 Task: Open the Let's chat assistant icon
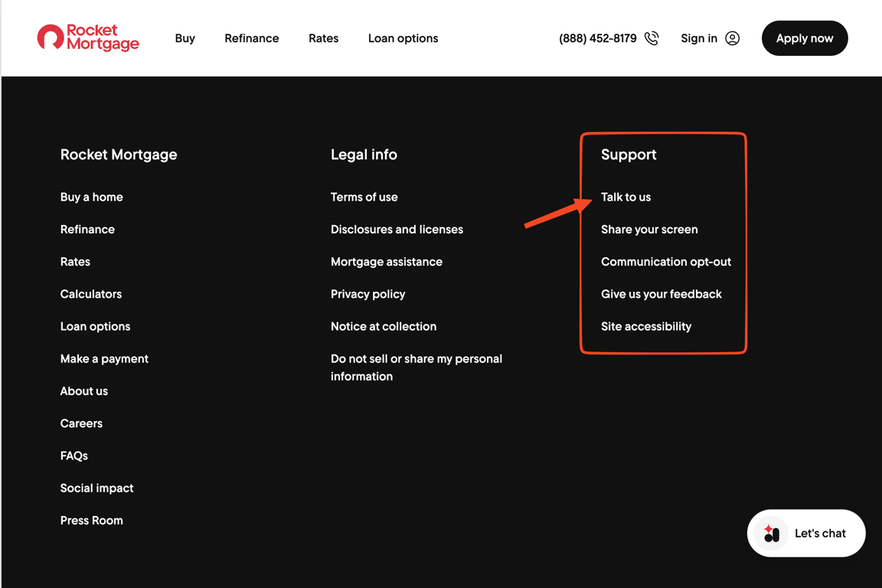coord(771,533)
